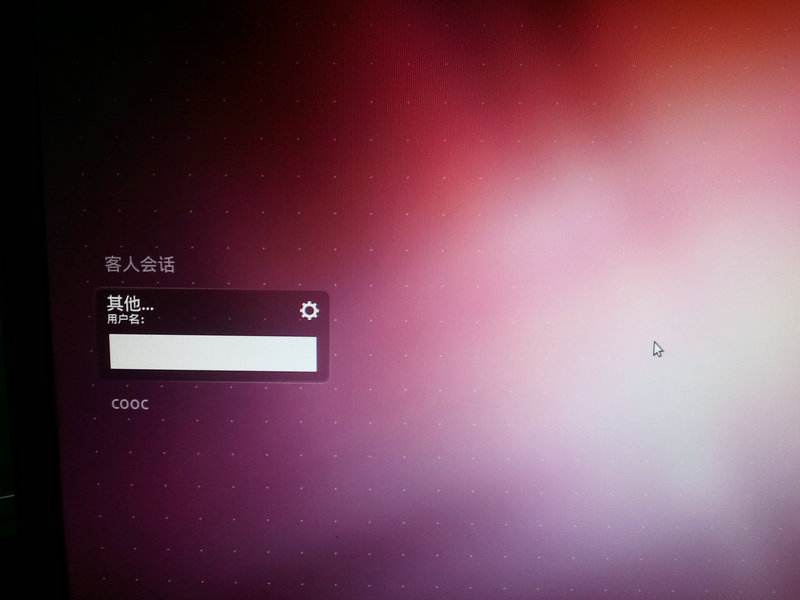
Task: Open session options via the gear icon
Action: (309, 310)
